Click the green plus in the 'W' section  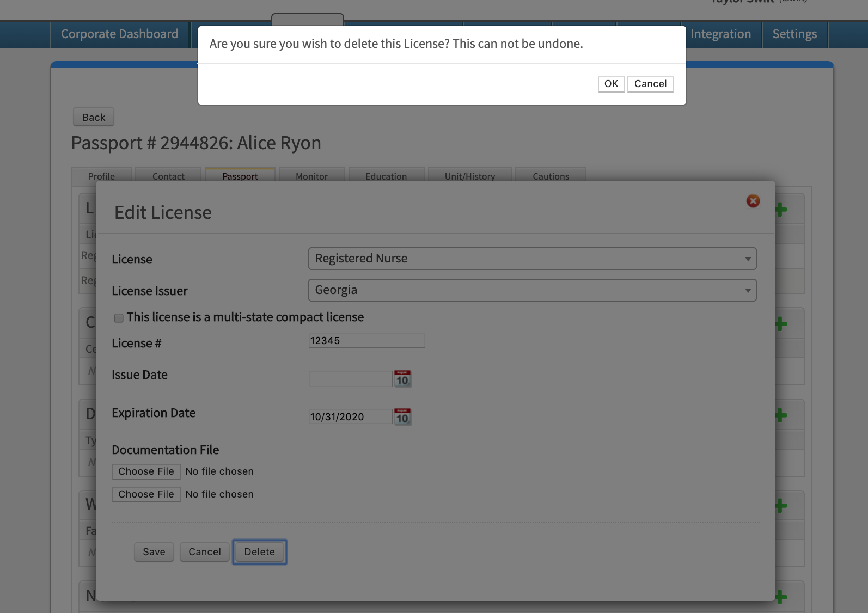[x=781, y=506]
